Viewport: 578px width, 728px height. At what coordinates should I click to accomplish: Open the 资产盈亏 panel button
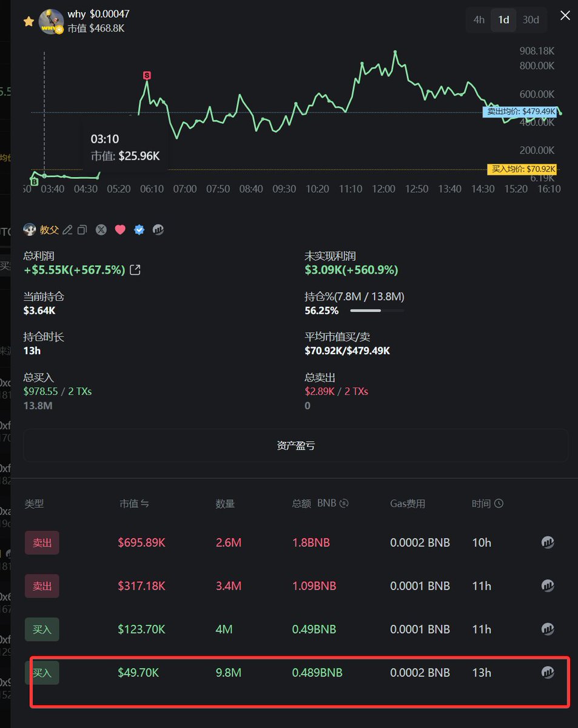[295, 445]
